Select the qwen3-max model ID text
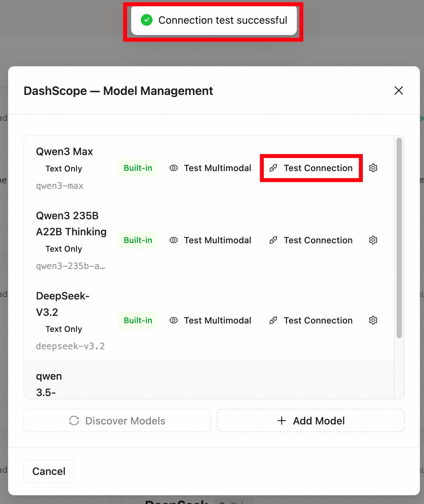 (60, 186)
